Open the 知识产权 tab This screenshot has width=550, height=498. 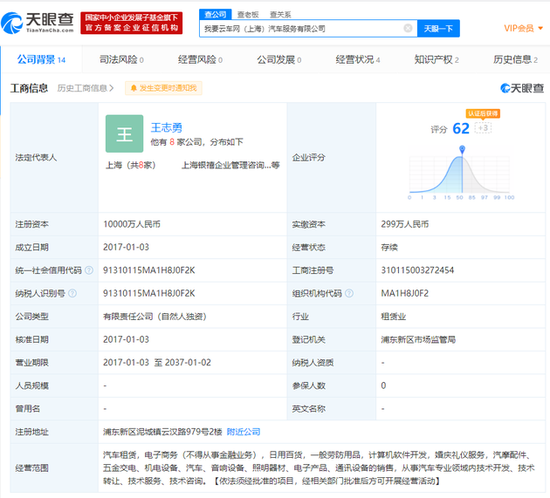(436, 60)
